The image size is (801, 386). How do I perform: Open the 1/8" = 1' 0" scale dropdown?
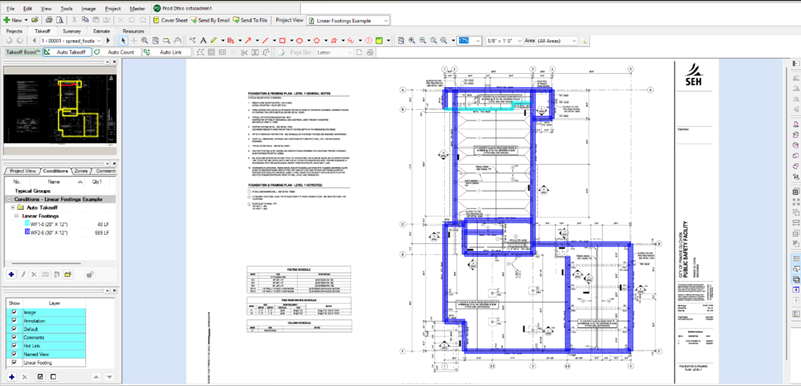(x=520, y=40)
